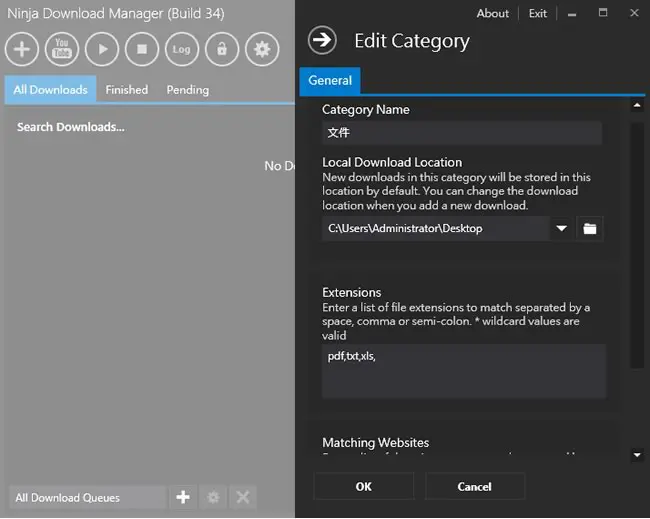Open settings gear in top toolbar
The height and width of the screenshot is (519, 650).
pos(262,49)
